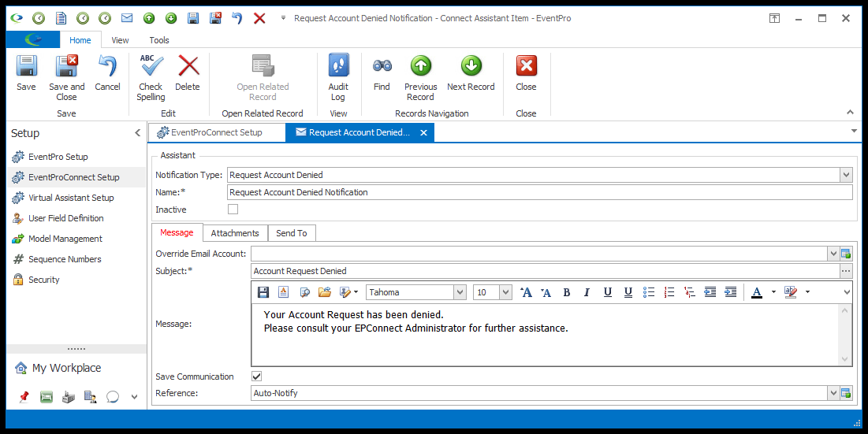868x434 pixels.
Task: Apply Italic formatting in message editor
Action: [x=587, y=292]
